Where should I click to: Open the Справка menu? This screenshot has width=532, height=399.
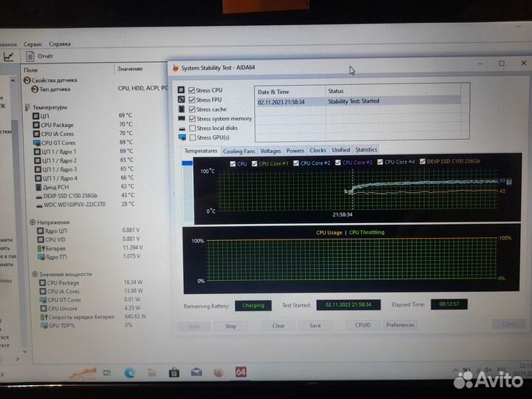pos(60,44)
